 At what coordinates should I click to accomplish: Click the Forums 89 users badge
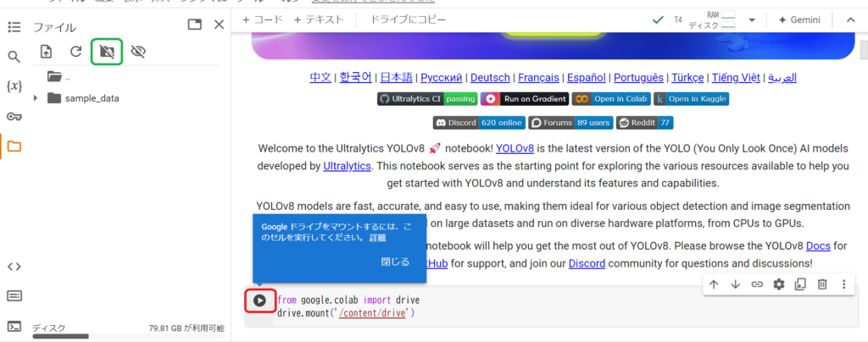coord(570,123)
